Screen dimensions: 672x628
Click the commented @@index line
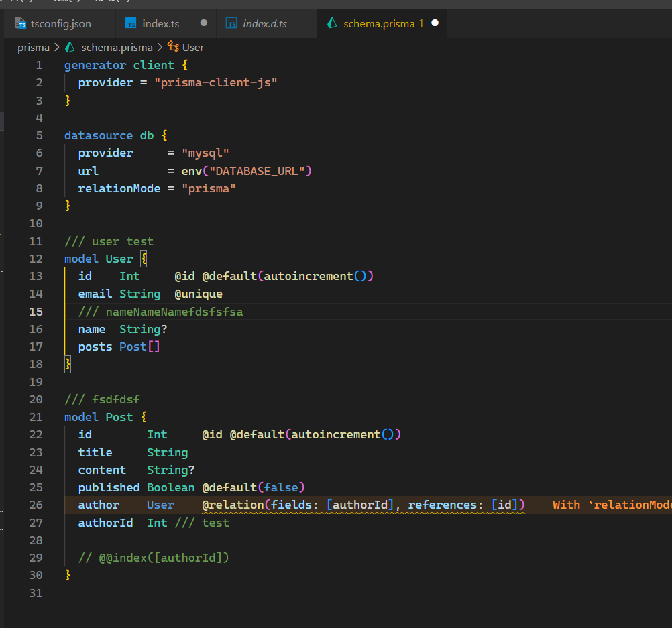tap(154, 558)
